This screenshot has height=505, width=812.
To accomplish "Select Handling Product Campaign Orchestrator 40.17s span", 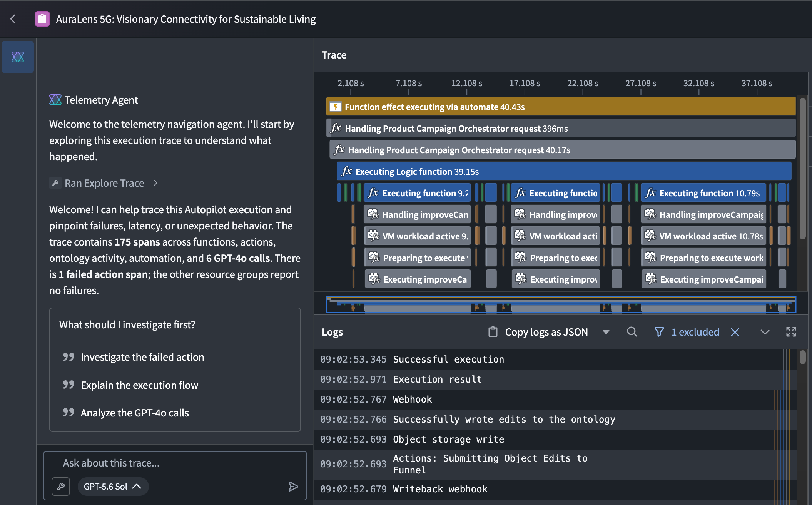I will pos(563,150).
